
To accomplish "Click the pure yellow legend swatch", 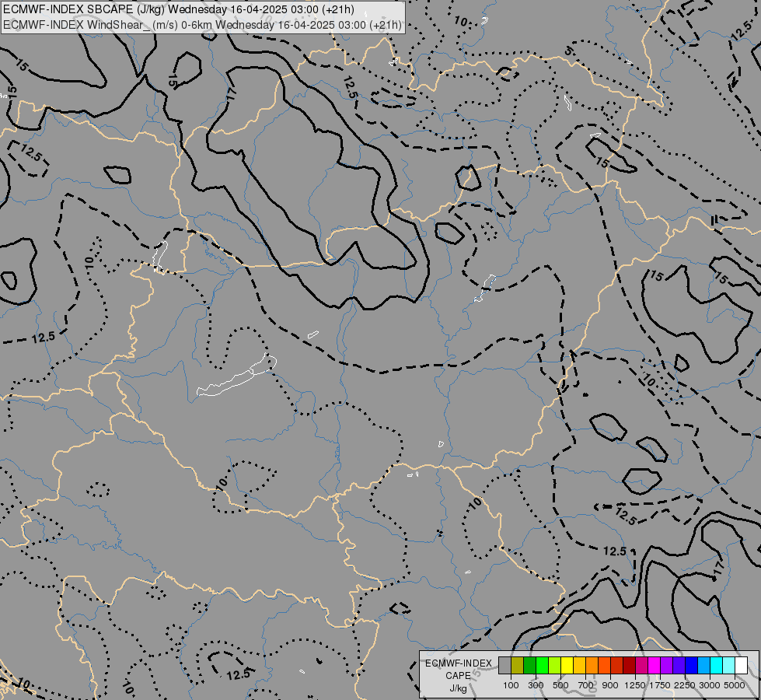I will click(x=567, y=665).
